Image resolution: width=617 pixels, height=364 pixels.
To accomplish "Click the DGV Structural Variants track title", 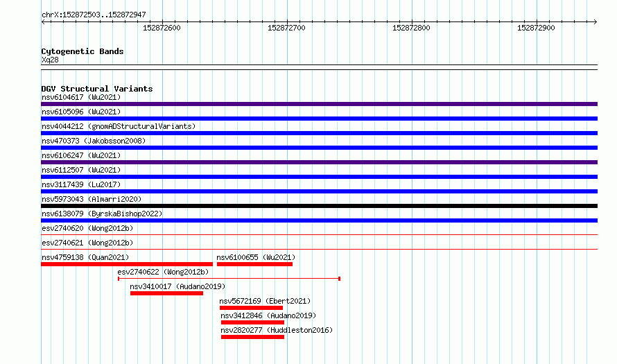I will click(97, 89).
